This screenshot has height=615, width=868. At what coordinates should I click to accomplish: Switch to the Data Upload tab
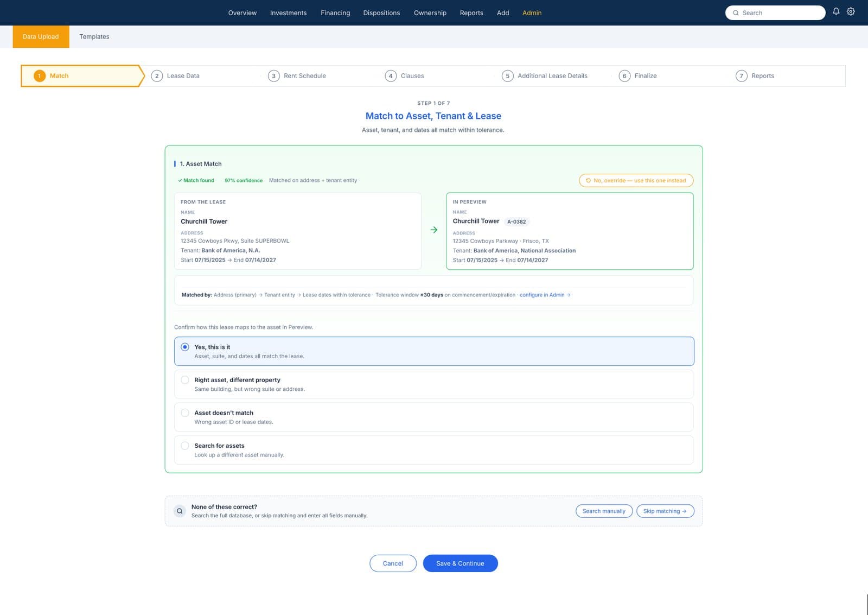41,37
